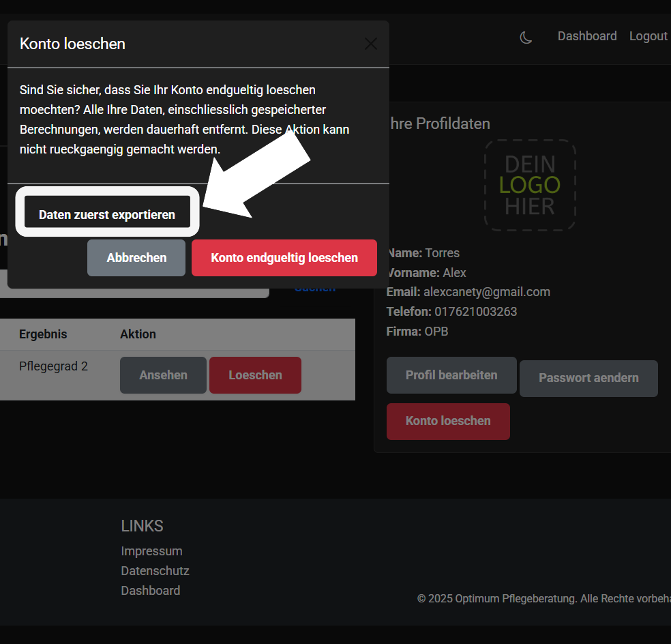
Task: Click the Aktion column header
Action: pyautogui.click(x=138, y=334)
